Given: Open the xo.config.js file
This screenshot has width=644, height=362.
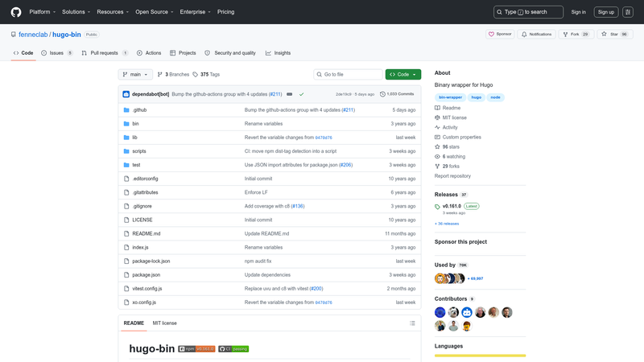Looking at the screenshot, I should coord(144,302).
